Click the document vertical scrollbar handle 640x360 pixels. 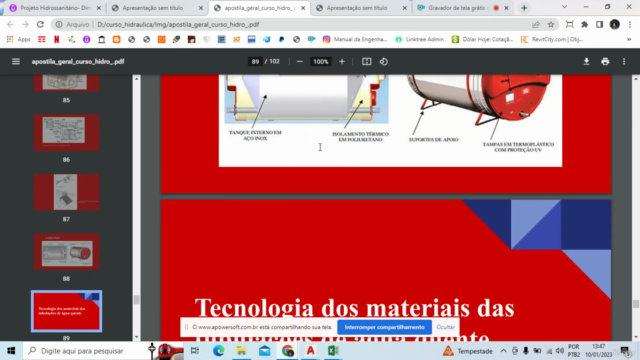pyautogui.click(x=636, y=304)
